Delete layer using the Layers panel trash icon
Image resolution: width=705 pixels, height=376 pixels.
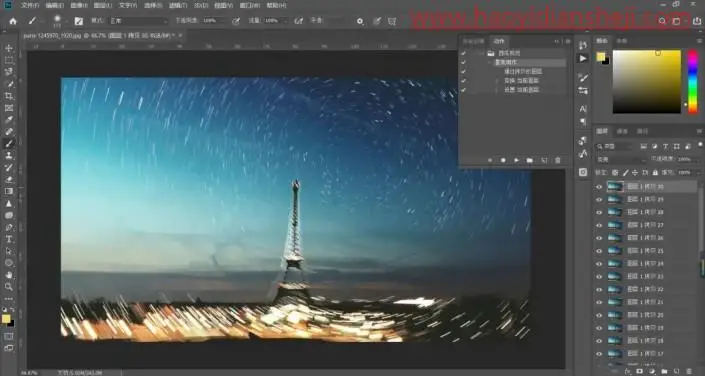click(689, 371)
